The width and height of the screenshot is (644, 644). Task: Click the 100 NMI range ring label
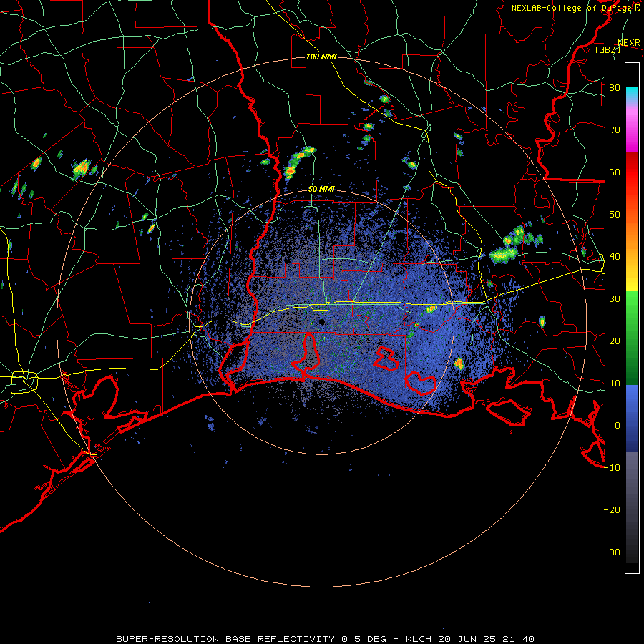tap(321, 57)
